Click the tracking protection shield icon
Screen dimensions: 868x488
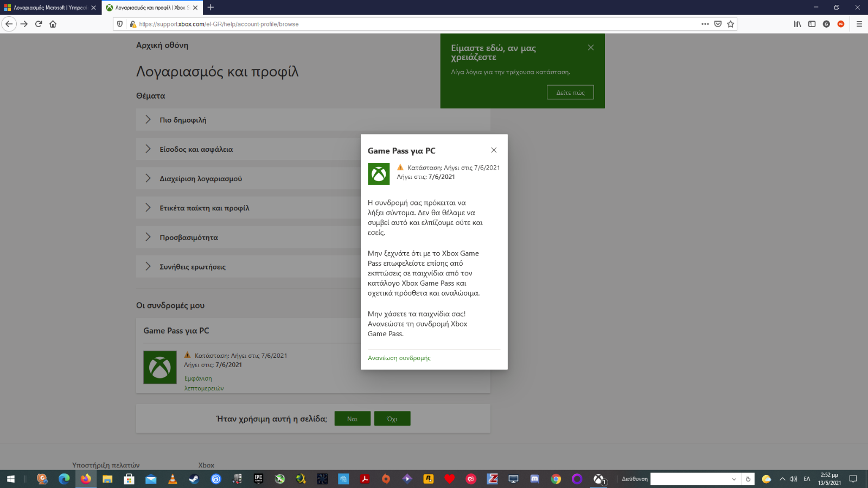120,24
